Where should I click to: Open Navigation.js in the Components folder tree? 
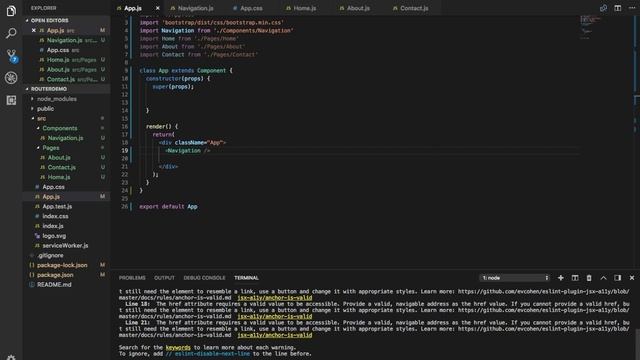pyautogui.click(x=65, y=138)
